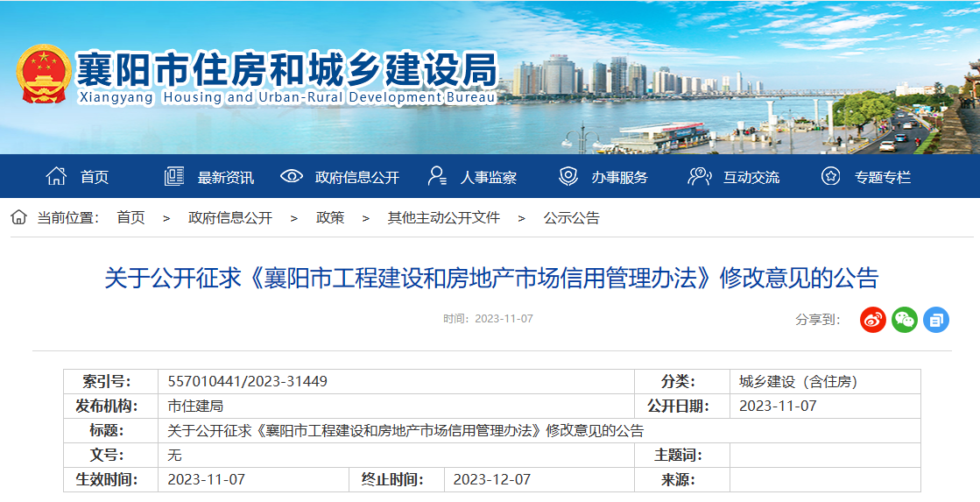Click the star badge icon for 专题专栏
Screen dimensions: 980x502
830,176
